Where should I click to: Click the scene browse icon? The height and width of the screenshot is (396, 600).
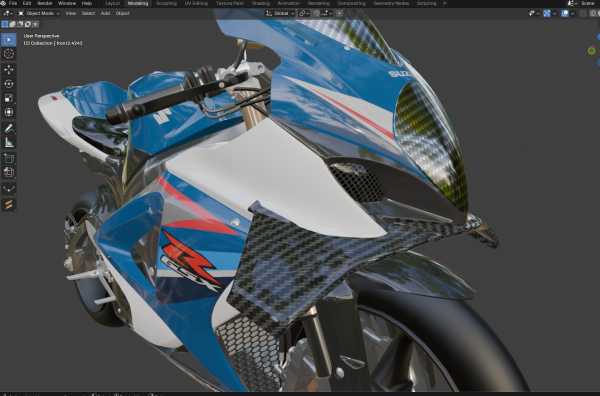coord(572,3)
